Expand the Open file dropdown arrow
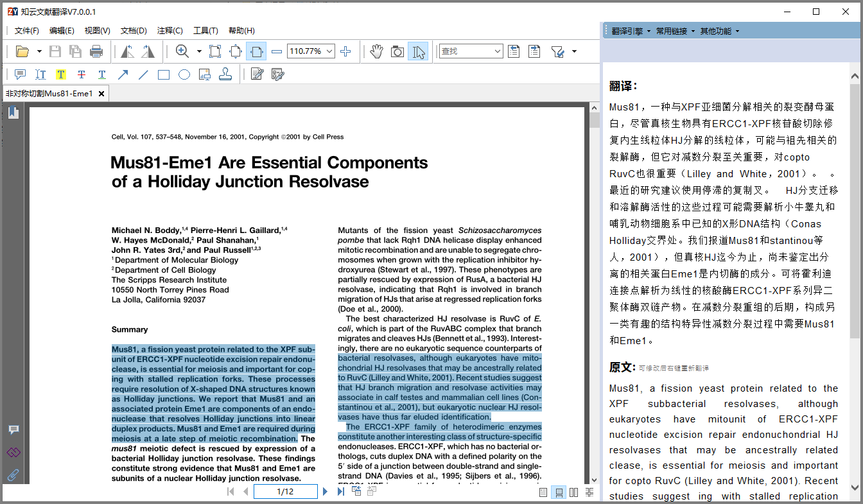Viewport: 863px width, 504px height. click(39, 51)
